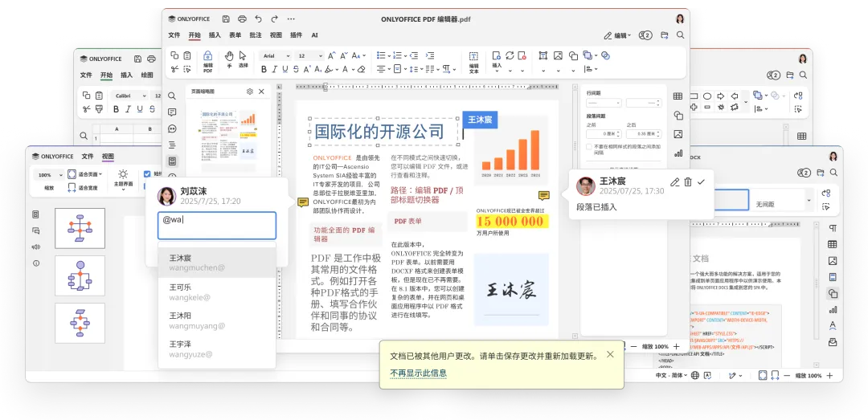The height and width of the screenshot is (420, 868).
Task: Click the @wa comment input field
Action: [216, 225]
